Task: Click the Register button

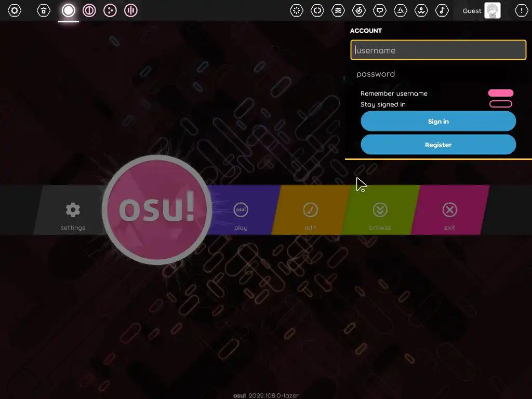Action: point(438,144)
